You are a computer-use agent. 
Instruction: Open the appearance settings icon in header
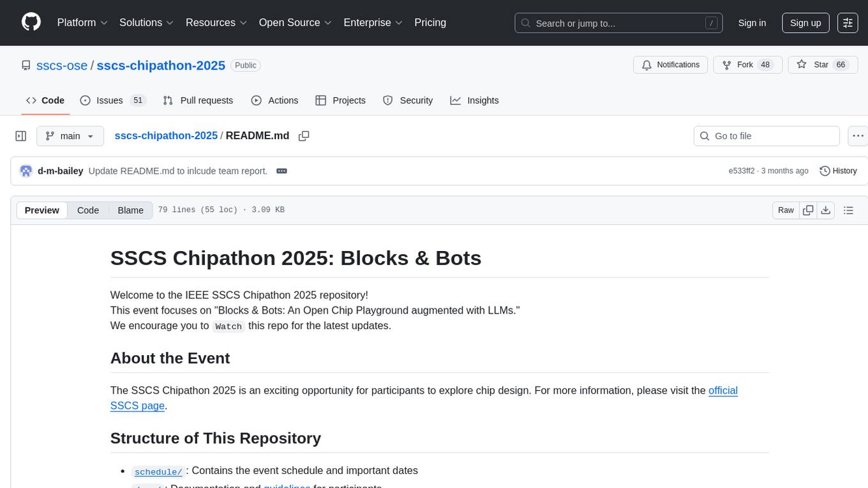tap(848, 23)
